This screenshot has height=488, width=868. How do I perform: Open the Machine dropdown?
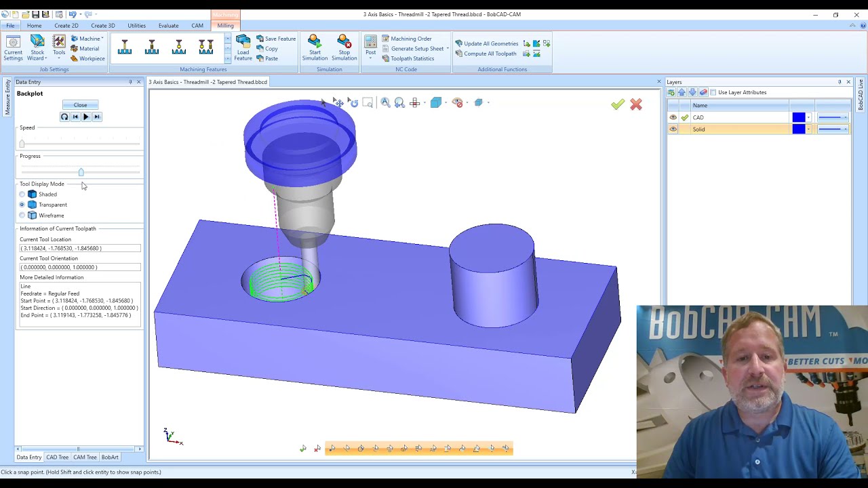pos(87,39)
